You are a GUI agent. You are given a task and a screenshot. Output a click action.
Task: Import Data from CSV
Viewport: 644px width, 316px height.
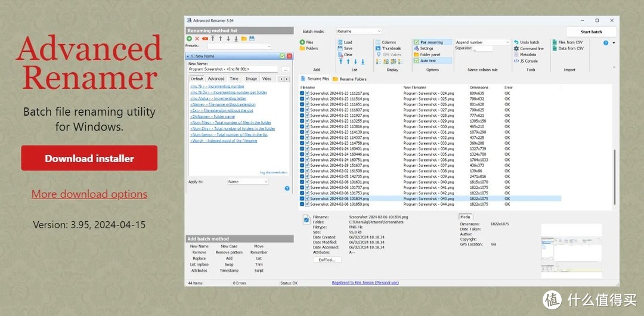click(568, 48)
